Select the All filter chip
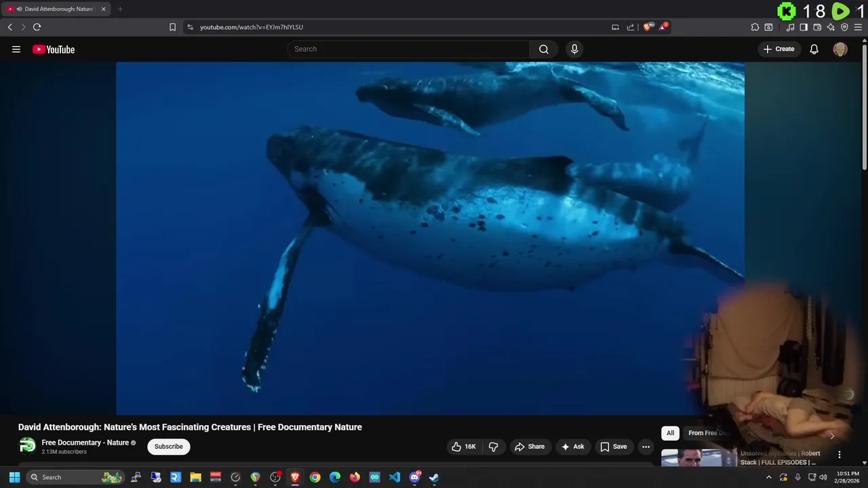The width and height of the screenshot is (868, 488). (670, 433)
